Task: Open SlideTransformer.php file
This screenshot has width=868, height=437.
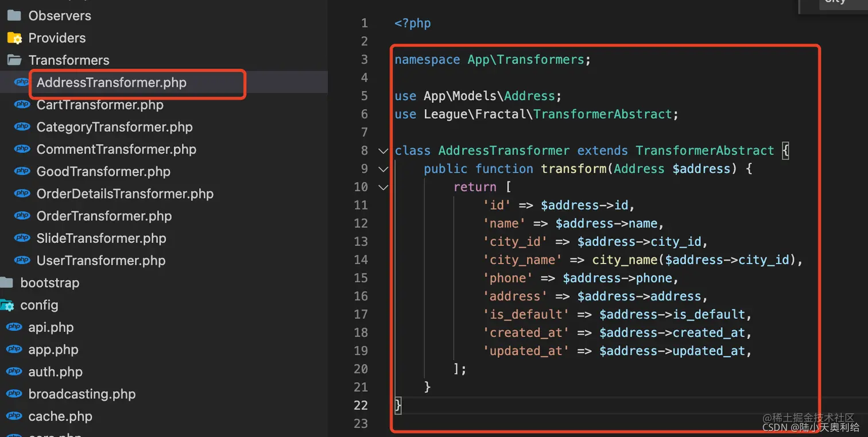Action: coord(101,238)
